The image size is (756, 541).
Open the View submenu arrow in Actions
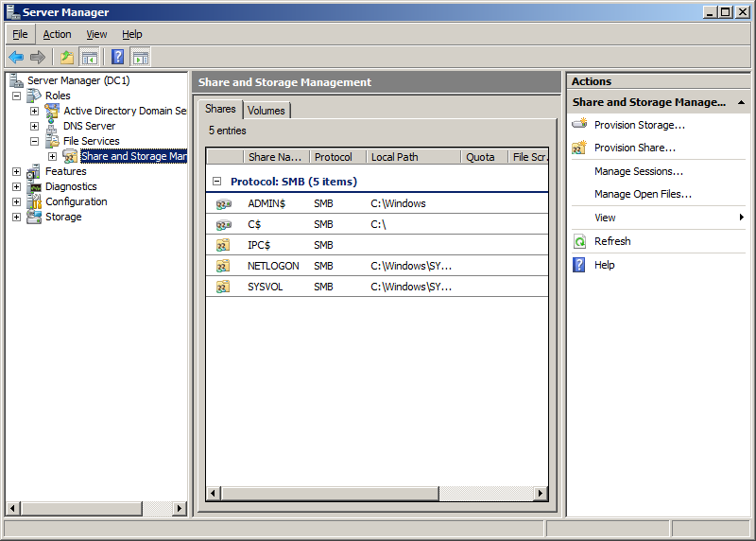tap(742, 218)
